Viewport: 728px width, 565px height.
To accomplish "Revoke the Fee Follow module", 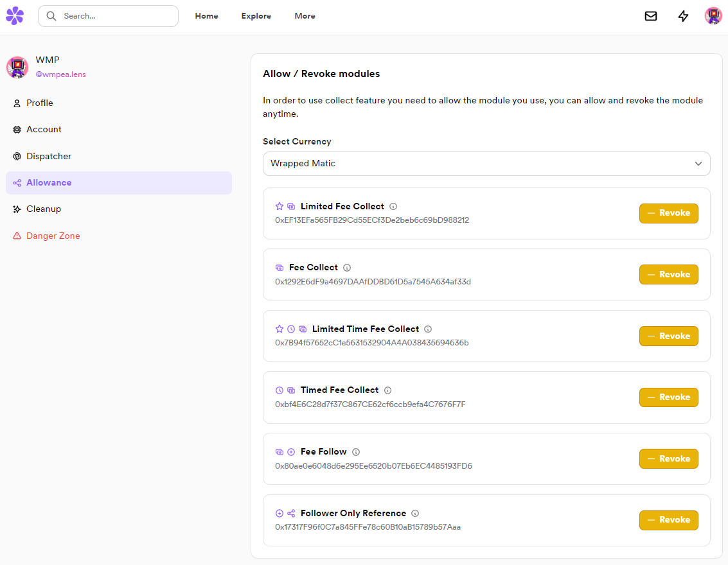I will pyautogui.click(x=668, y=458).
